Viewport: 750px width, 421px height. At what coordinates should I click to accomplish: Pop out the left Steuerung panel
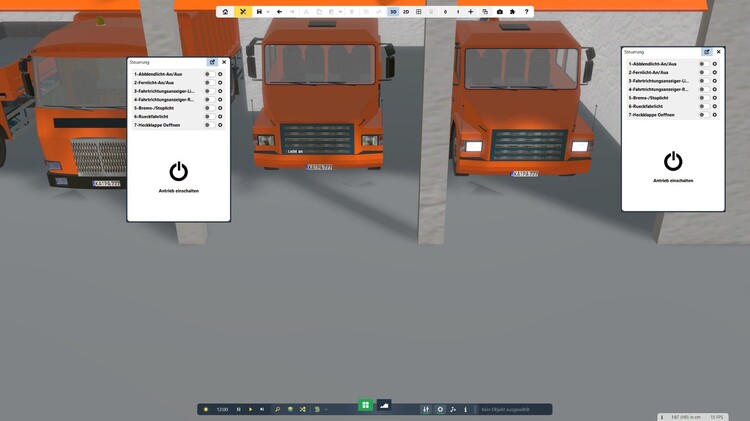(x=212, y=62)
